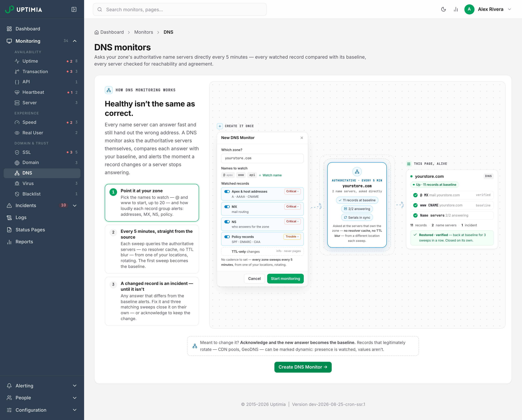Click the Status Pages icon
This screenshot has height=420, width=522.
coord(9,230)
